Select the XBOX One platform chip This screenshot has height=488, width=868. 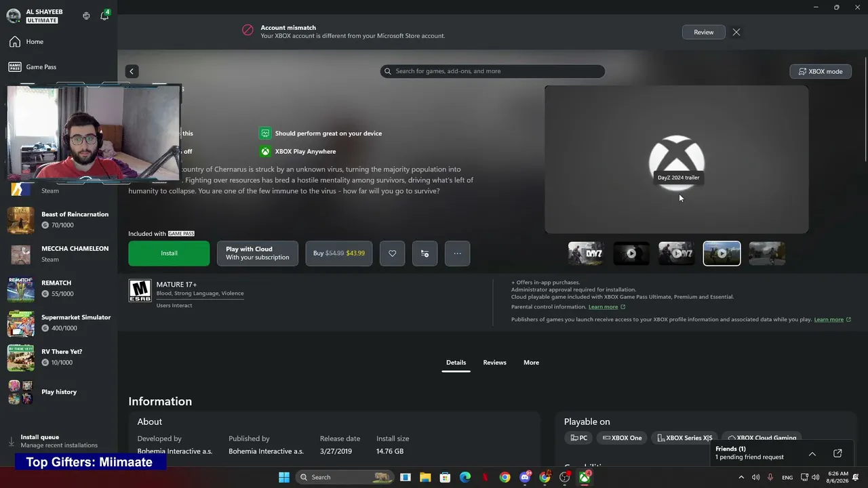(x=622, y=438)
